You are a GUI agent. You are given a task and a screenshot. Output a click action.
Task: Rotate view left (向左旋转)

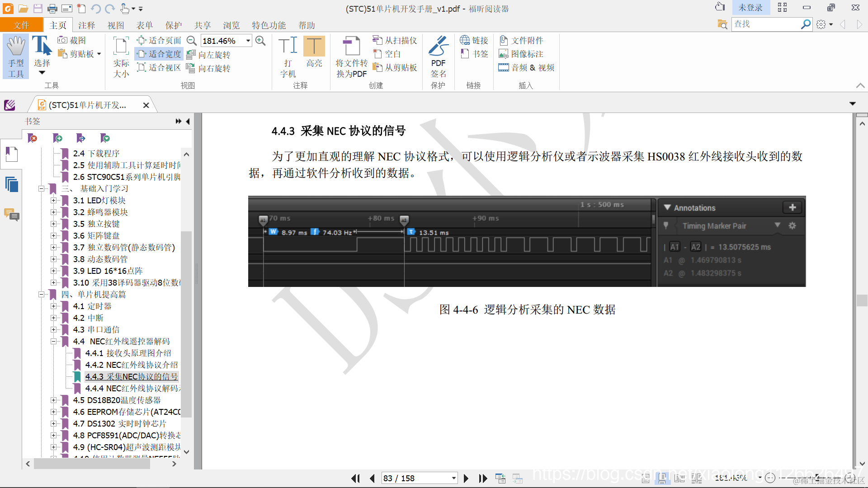pos(209,55)
